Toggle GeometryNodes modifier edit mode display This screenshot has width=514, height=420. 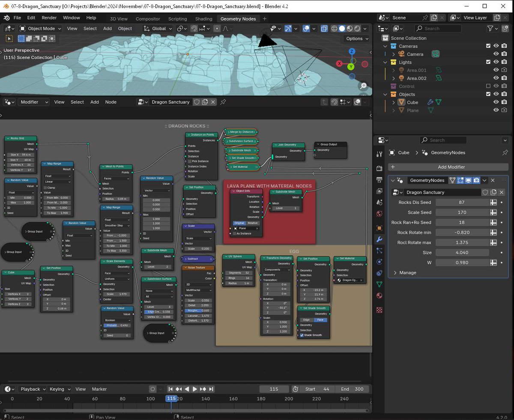click(460, 180)
